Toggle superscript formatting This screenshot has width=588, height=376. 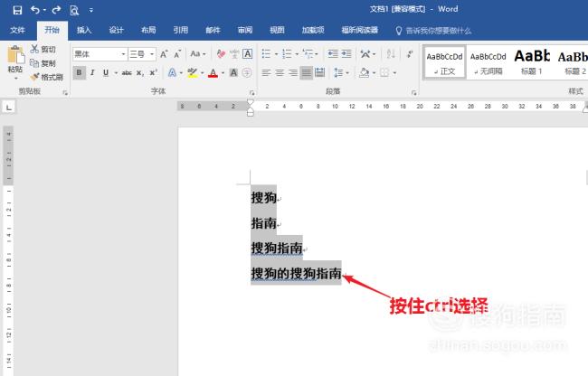pyautogui.click(x=154, y=72)
